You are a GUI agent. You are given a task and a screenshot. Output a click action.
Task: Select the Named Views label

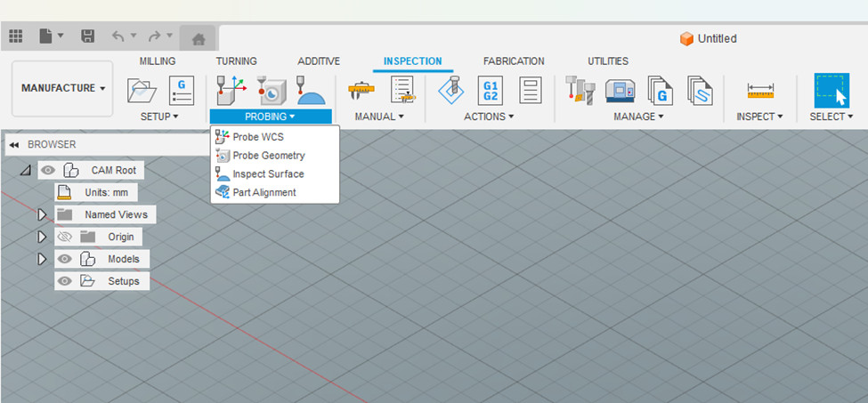tap(117, 214)
